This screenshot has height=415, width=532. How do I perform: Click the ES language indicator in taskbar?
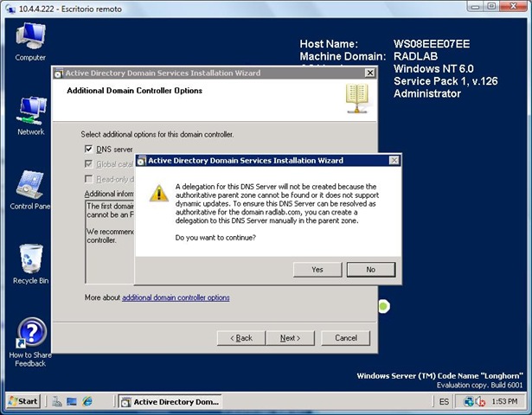click(444, 402)
